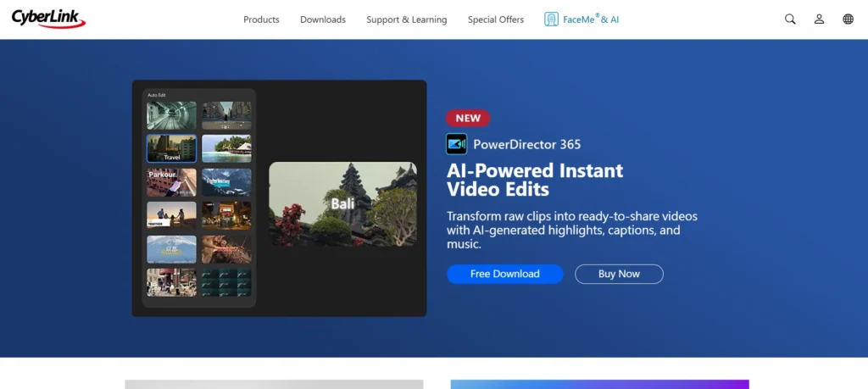Select the Together family sunset thumbnail

pos(171,216)
